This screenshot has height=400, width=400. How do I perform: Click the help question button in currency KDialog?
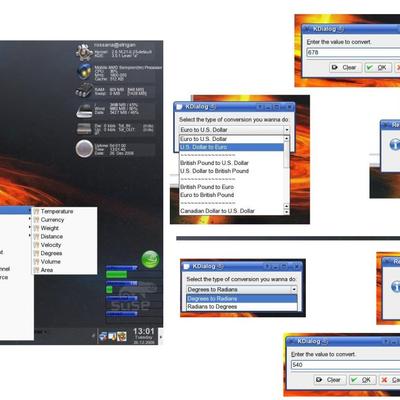[x=260, y=107]
